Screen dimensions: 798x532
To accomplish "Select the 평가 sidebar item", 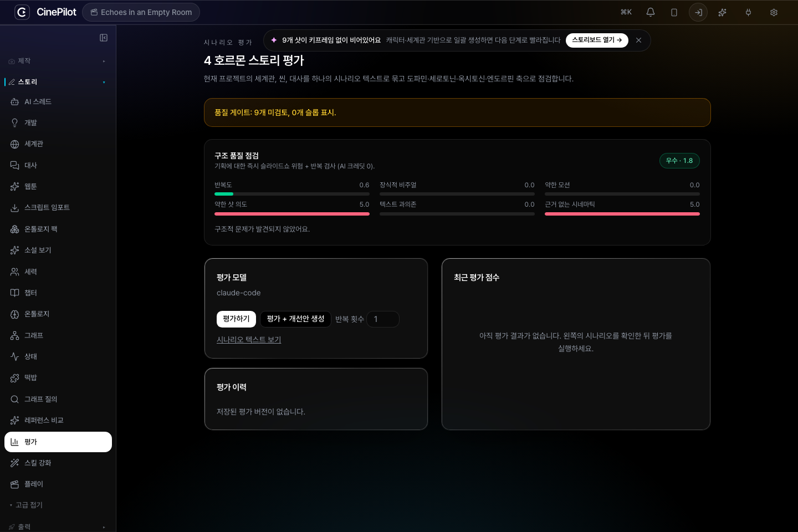I will 58,442.
